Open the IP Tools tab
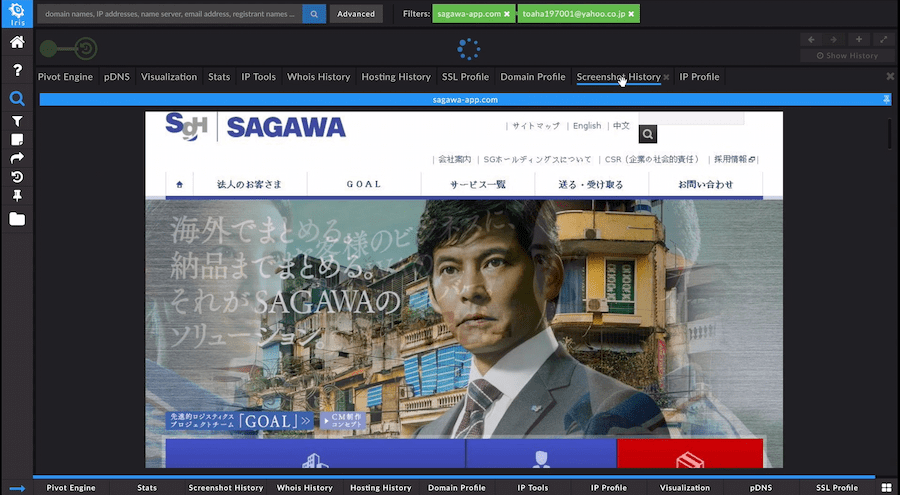This screenshot has width=900, height=495. pos(258,77)
